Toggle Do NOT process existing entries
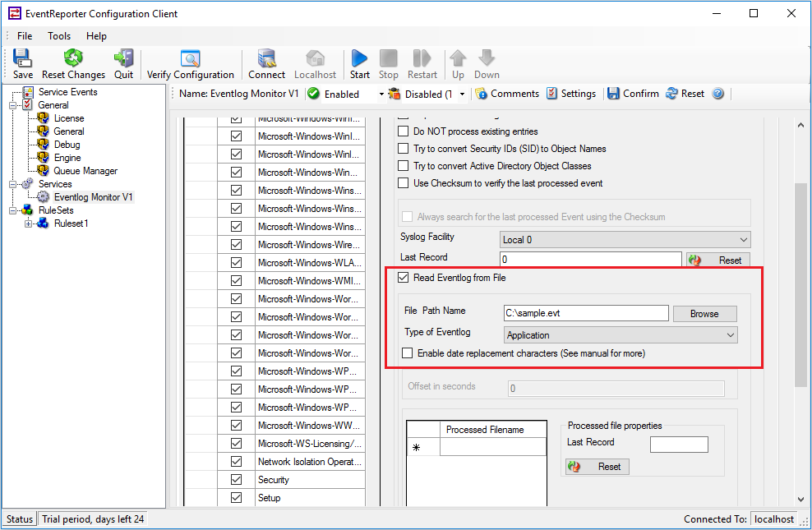The image size is (812, 530). [x=403, y=131]
